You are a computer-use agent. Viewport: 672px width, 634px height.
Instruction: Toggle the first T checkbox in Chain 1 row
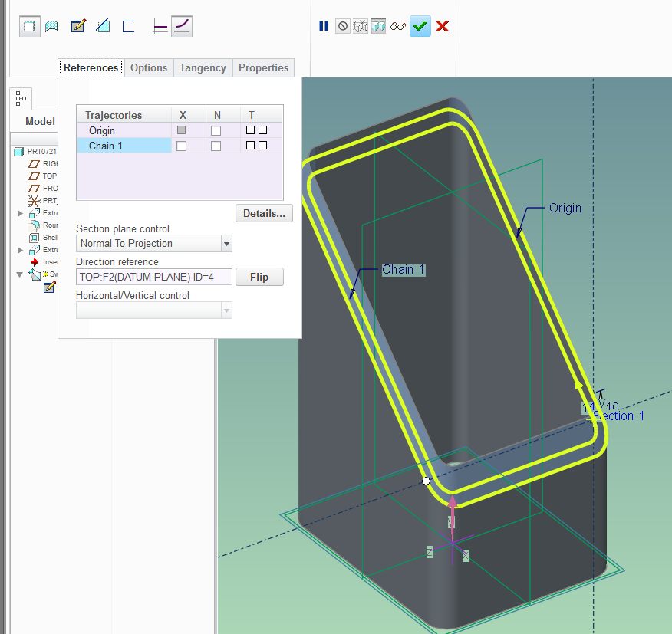pyautogui.click(x=250, y=146)
